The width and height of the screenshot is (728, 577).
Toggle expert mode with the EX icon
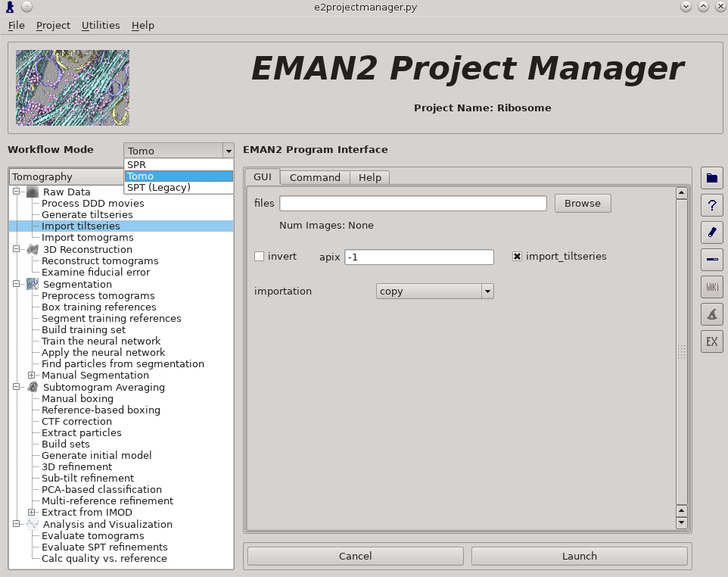point(711,342)
